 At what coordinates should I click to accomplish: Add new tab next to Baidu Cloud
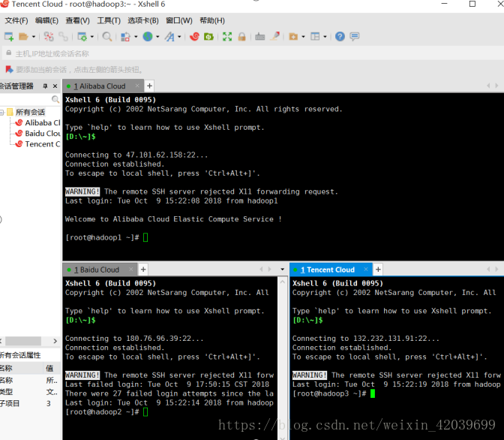143,270
